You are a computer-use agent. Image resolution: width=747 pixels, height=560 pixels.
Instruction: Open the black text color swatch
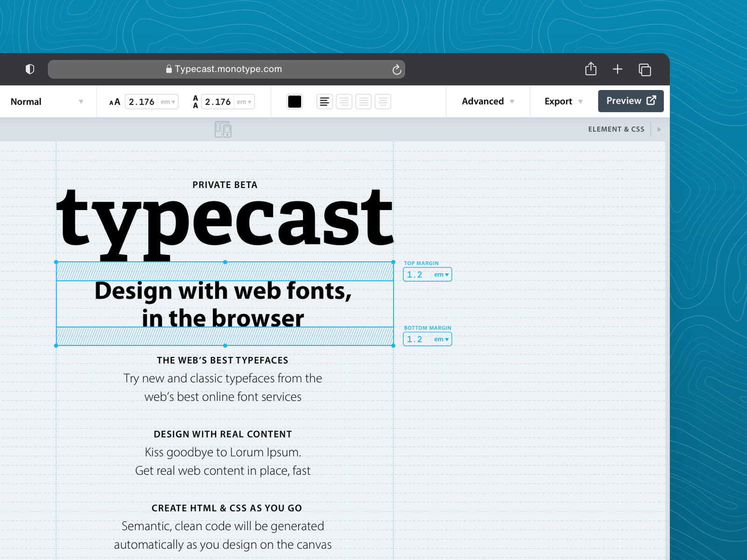coord(295,102)
